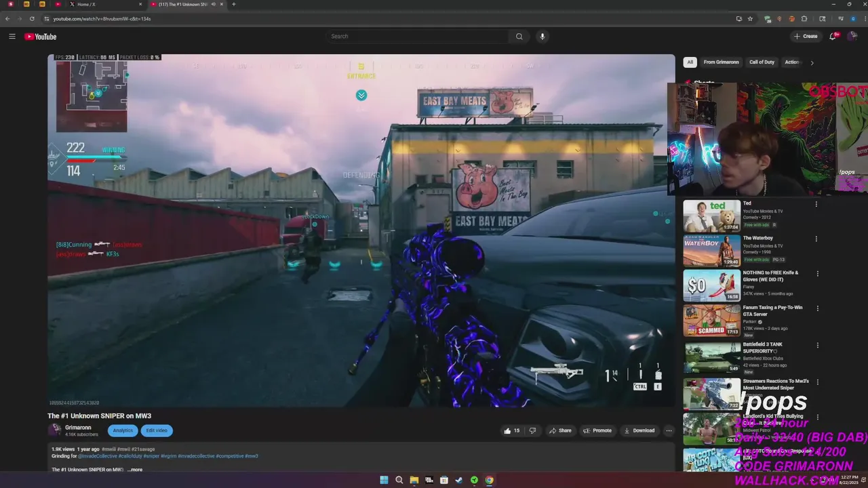This screenshot has width=868, height=488.
Task: Click the Promote button
Action: [597, 430]
